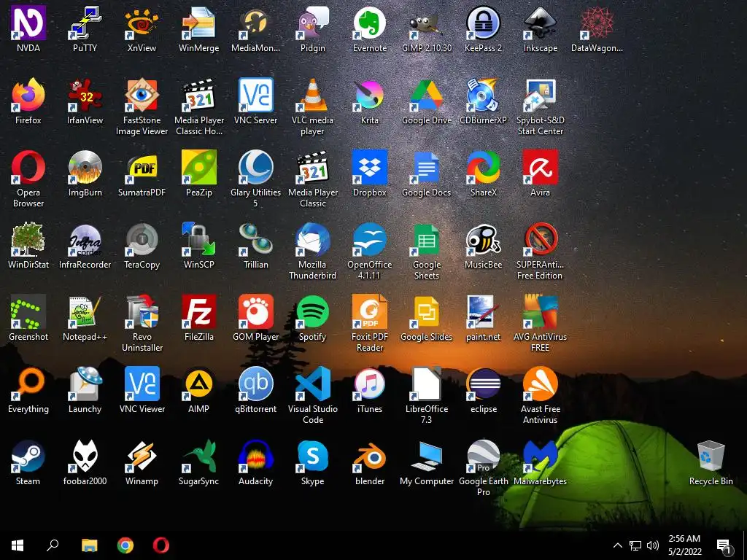This screenshot has width=747, height=560.
Task: Launch Chrome from the taskbar
Action: pos(125,545)
